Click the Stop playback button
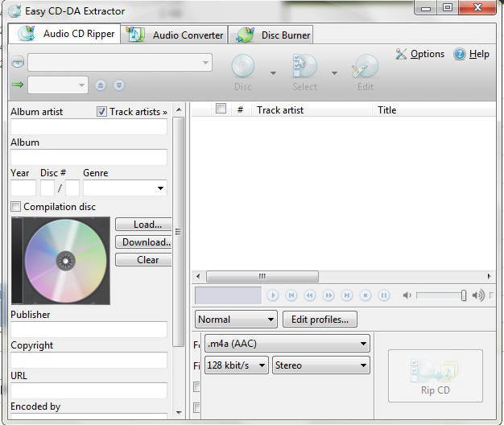This screenshot has width=504, height=425. [366, 295]
